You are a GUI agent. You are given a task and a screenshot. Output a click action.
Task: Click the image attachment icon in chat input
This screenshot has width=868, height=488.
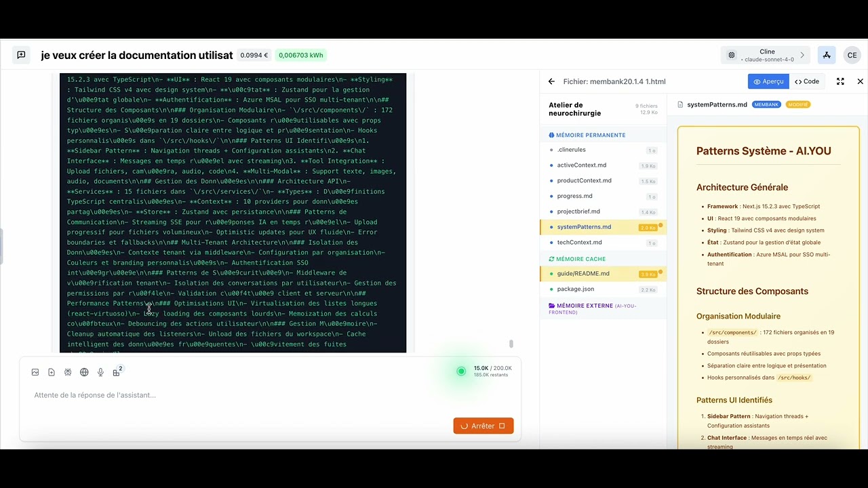click(x=35, y=372)
